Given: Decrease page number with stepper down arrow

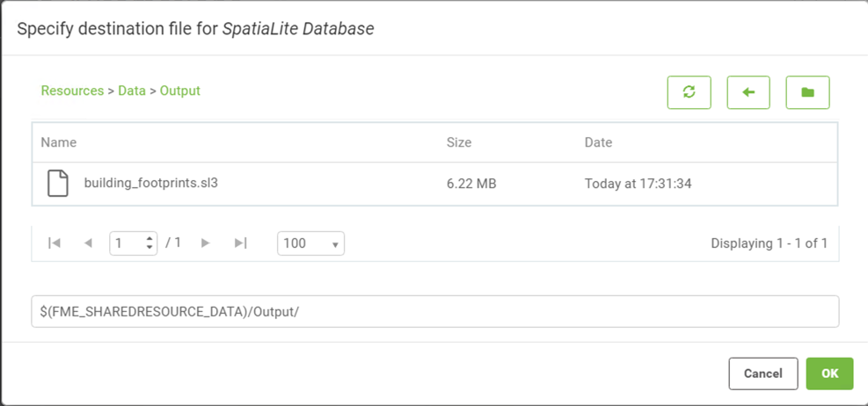Looking at the screenshot, I should [x=150, y=247].
